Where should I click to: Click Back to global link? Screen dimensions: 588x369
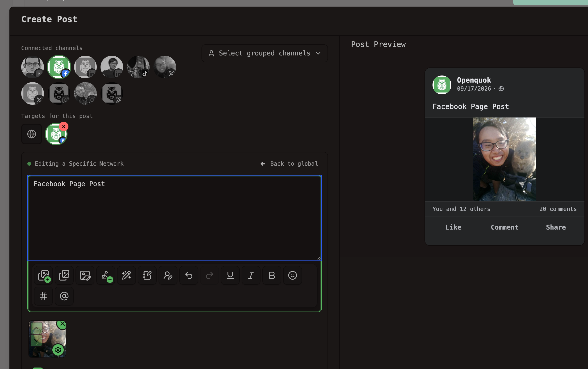coord(290,164)
